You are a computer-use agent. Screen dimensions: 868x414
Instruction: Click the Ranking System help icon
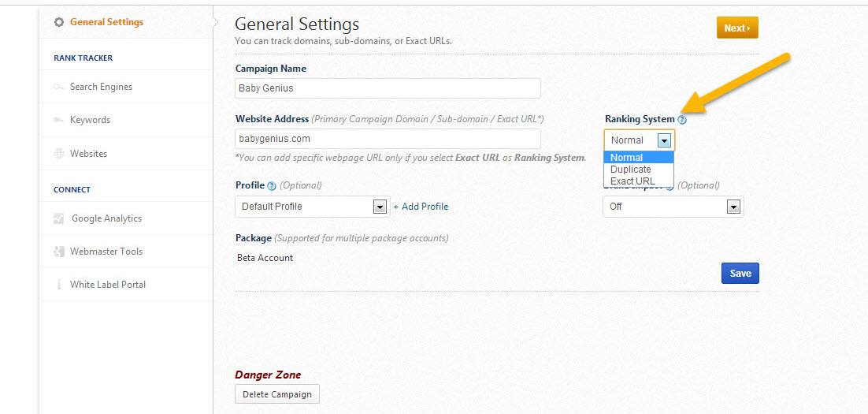[682, 119]
